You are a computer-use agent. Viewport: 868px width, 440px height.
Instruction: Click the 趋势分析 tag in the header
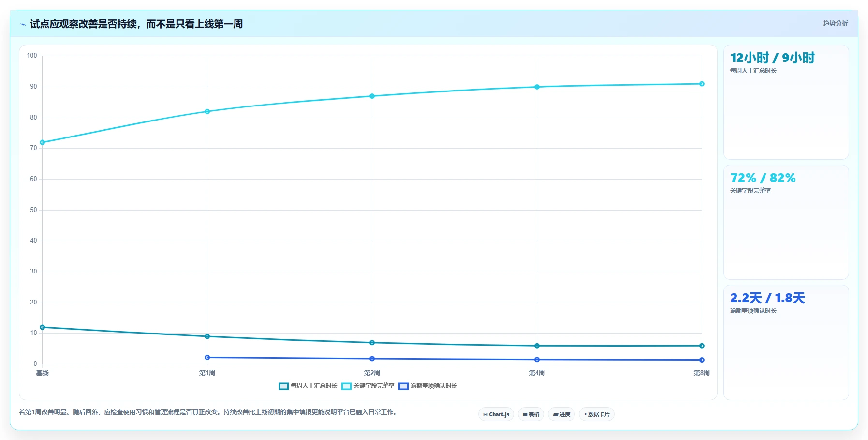point(835,23)
